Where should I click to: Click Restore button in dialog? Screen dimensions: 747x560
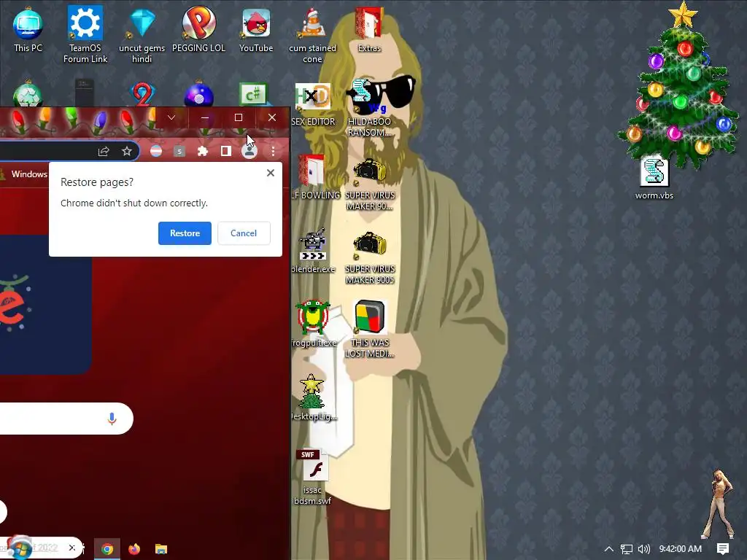point(185,233)
